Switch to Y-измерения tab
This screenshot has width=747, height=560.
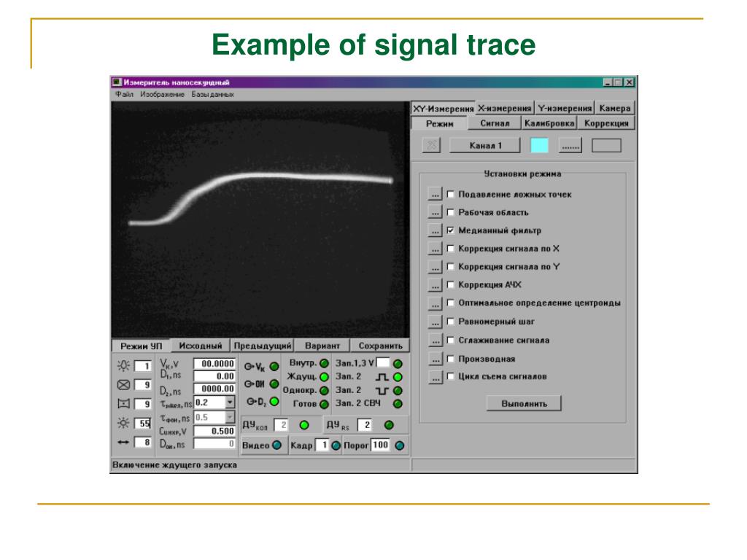(x=565, y=108)
